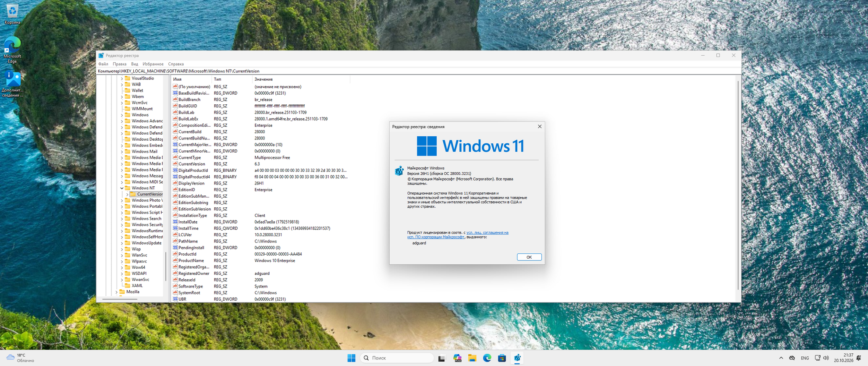The image size is (868, 366).
Task: Select the Microsoft Edge desktop shortcut
Action: tap(12, 50)
